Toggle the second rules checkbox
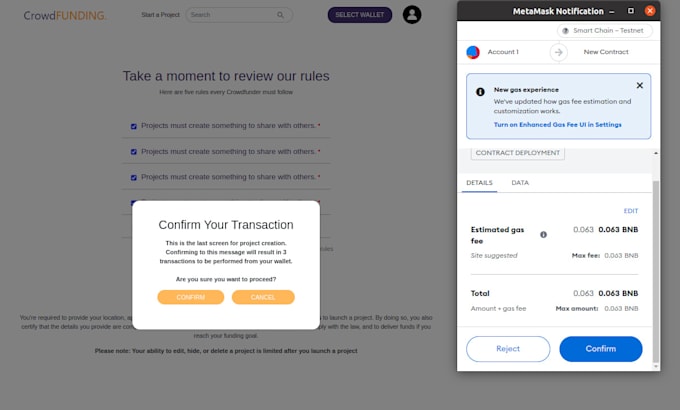 [x=134, y=152]
